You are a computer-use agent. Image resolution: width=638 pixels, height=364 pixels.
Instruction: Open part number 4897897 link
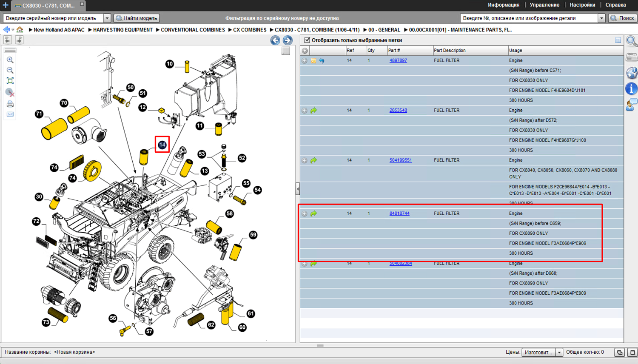pyautogui.click(x=398, y=60)
